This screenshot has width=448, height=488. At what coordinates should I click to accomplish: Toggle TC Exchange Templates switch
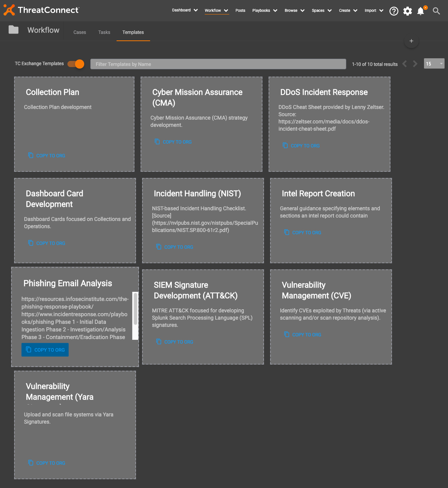(x=76, y=64)
